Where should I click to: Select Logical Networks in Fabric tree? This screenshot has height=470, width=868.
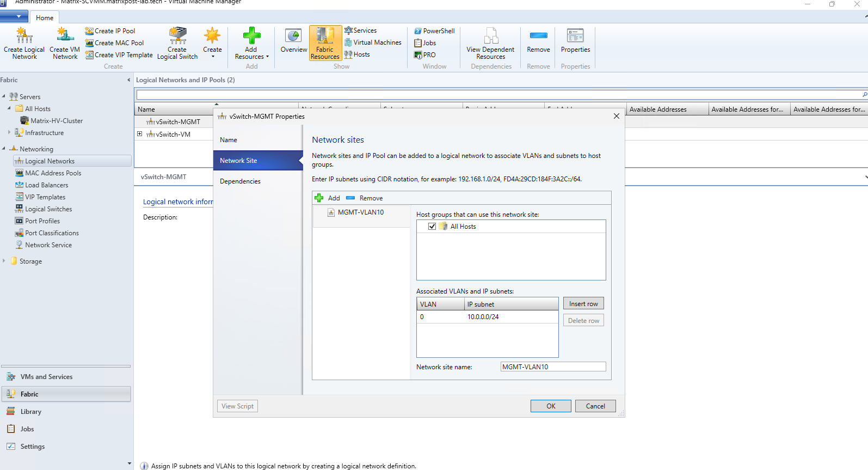pyautogui.click(x=72, y=161)
